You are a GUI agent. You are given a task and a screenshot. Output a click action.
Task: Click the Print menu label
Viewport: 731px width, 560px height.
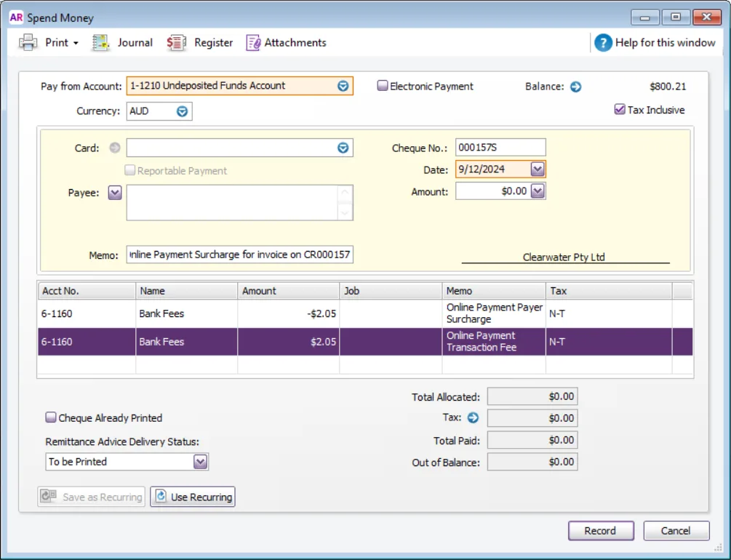pyautogui.click(x=57, y=42)
